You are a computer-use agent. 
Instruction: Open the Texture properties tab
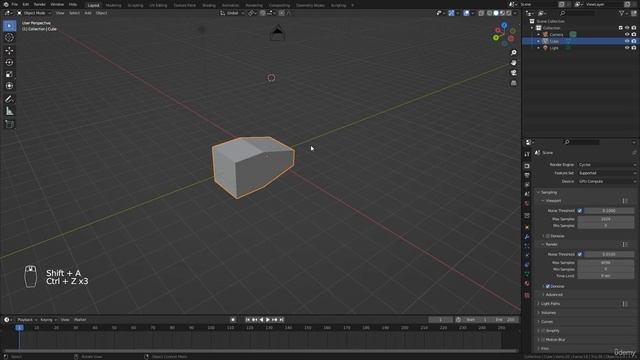click(527, 295)
